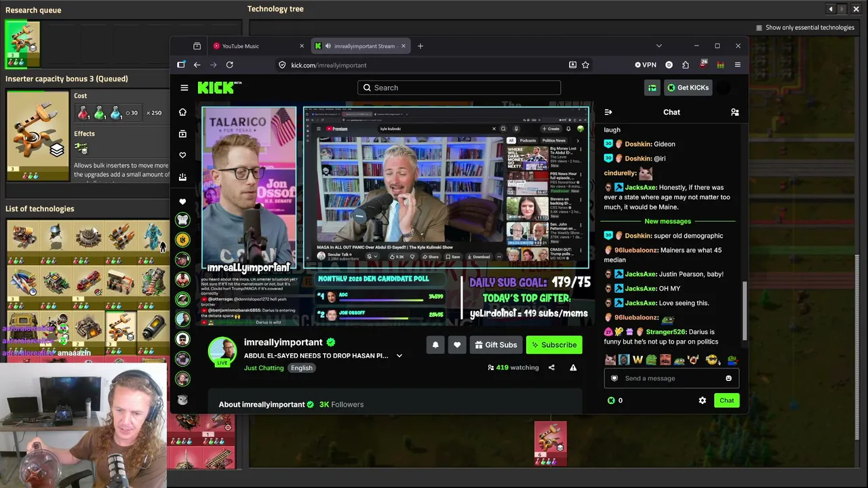Open a new browser tab

click(420, 46)
